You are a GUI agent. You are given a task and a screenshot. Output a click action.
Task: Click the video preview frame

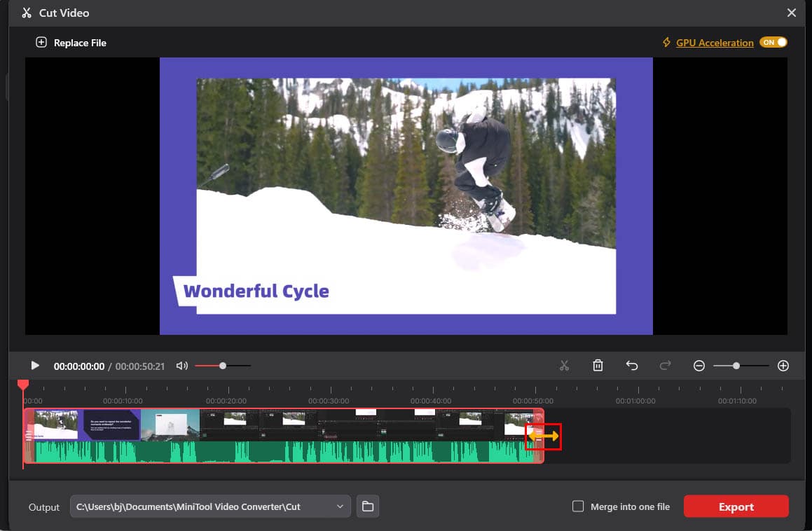(406, 196)
